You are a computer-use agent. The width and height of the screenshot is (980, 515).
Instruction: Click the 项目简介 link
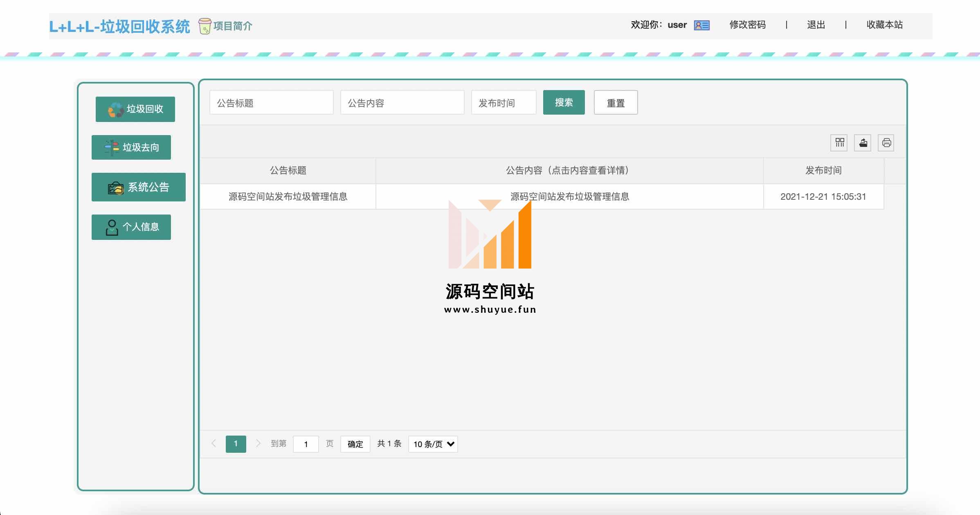[233, 26]
